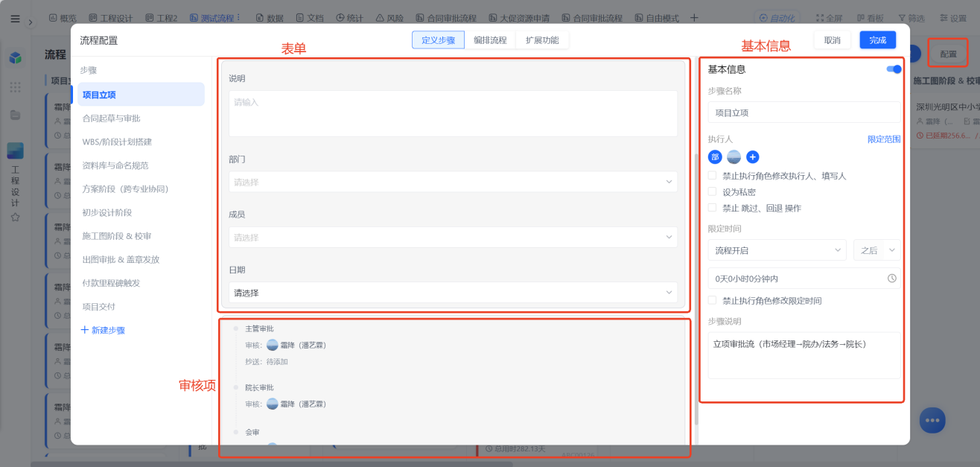The height and width of the screenshot is (467, 980).
Task: Open the hamburger menu at top left
Action: click(x=16, y=19)
